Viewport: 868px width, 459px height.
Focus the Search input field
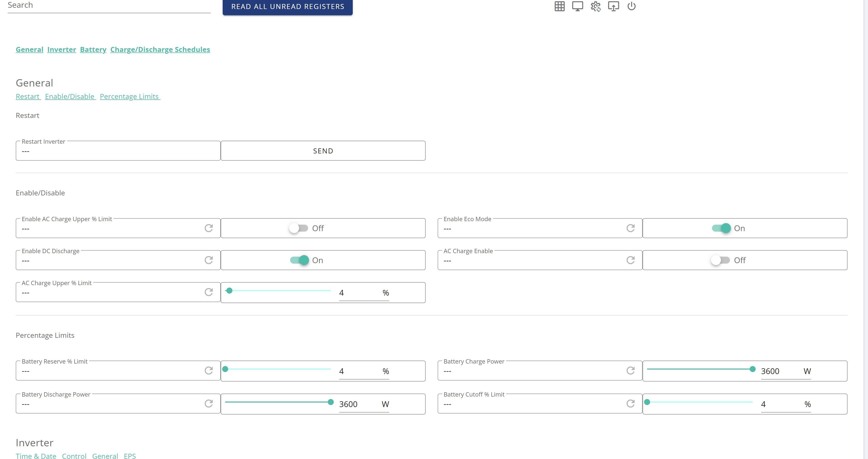point(109,6)
